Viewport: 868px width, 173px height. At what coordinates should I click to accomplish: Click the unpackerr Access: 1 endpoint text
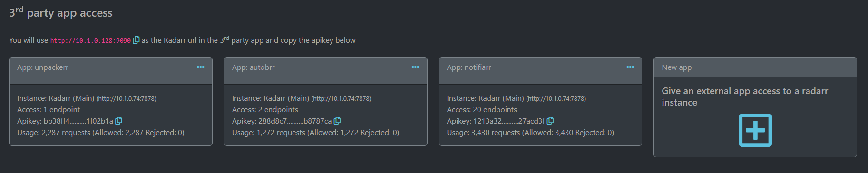point(49,110)
